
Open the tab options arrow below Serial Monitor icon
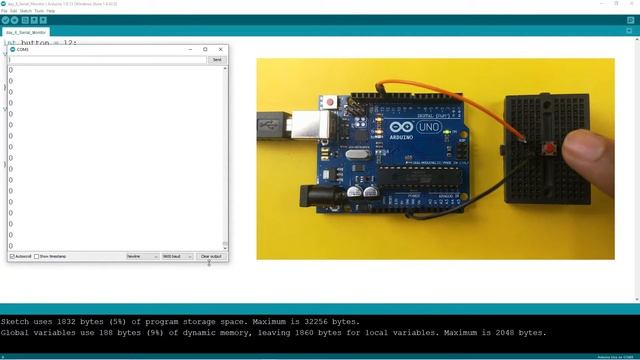629,31
